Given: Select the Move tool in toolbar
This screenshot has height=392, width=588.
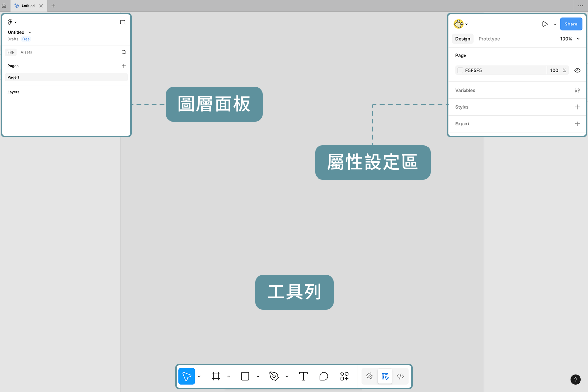Looking at the screenshot, I should tap(187, 376).
